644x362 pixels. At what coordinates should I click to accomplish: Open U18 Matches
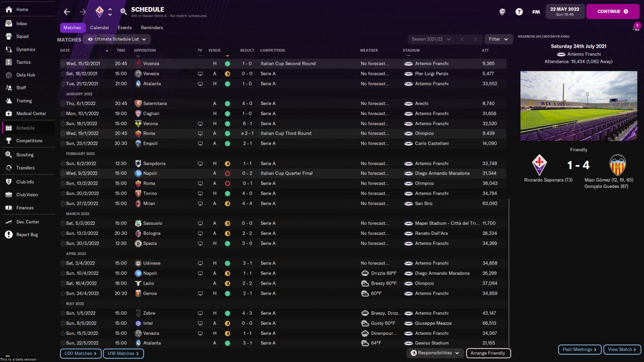[x=123, y=353]
